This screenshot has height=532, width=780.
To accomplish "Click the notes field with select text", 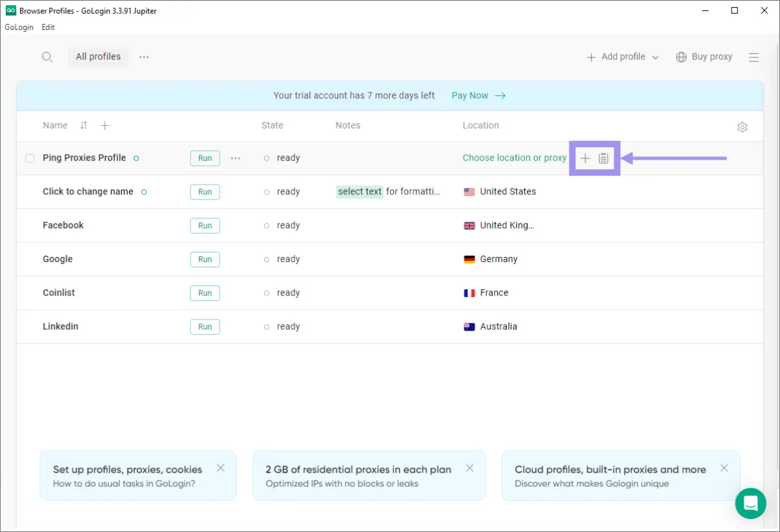I will 388,192.
